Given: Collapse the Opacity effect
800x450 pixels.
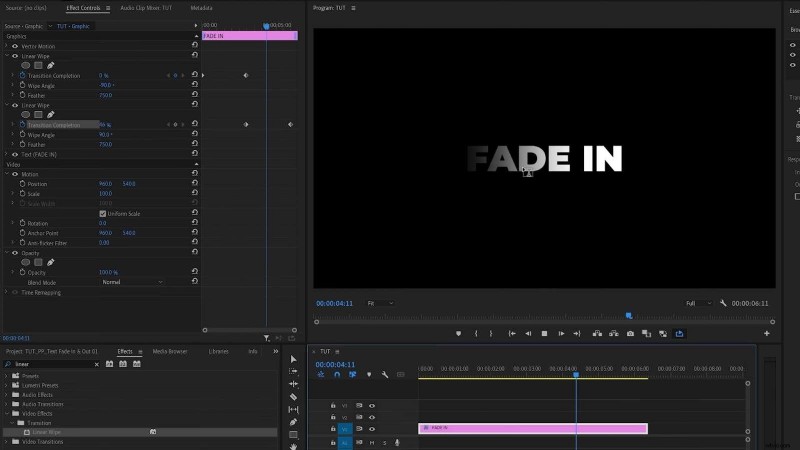Looking at the screenshot, I should 7,253.
